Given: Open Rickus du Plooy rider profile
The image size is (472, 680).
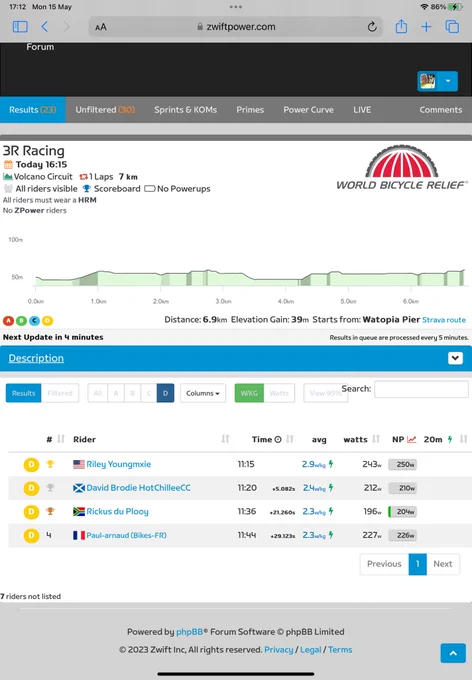Looking at the screenshot, I should (x=117, y=512).
